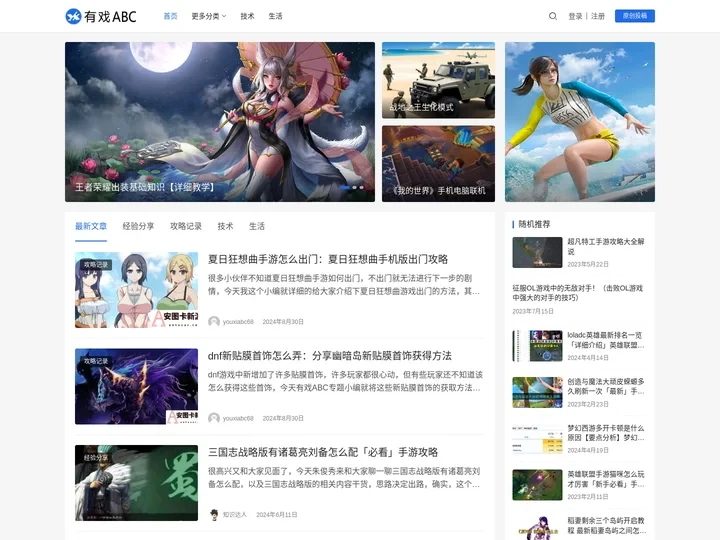This screenshot has height=540, width=720.
Task: Click 夏日狂想曲 article excerpt text
Action: pos(344,285)
